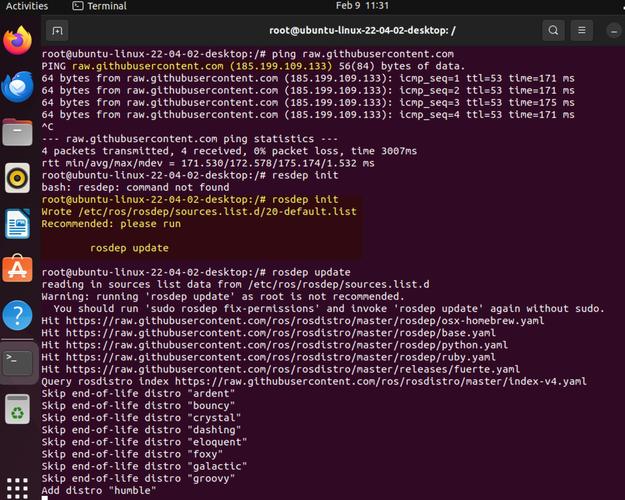Click the 'ping raw.githubusercontent.com' command line
This screenshot has width=625, height=500.
pos(248,54)
